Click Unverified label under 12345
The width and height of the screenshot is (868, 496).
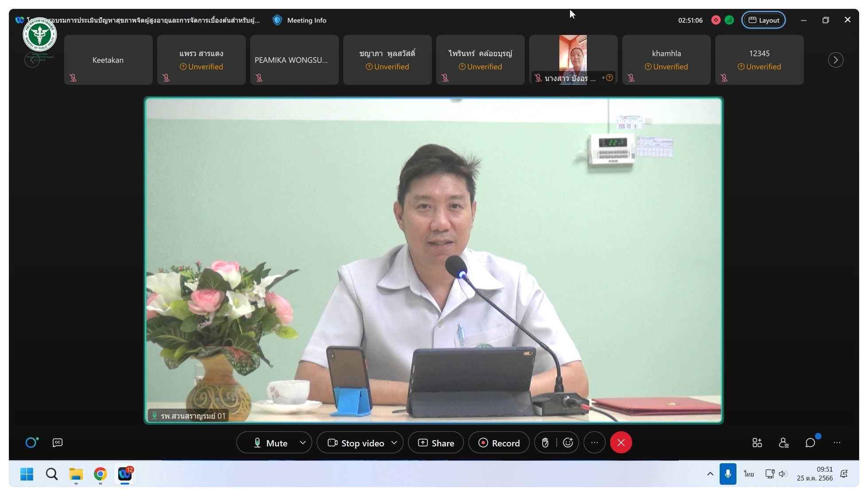[759, 67]
